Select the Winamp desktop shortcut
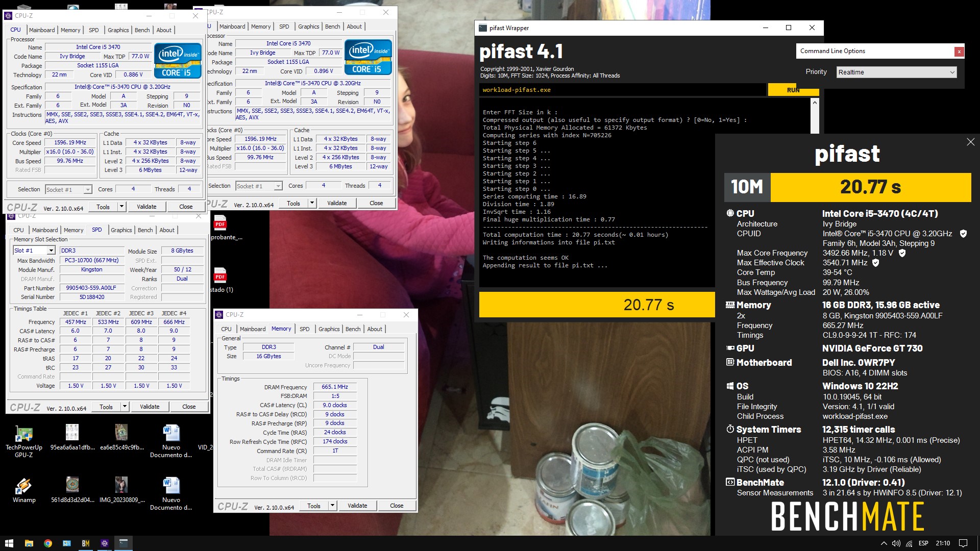 click(24, 490)
